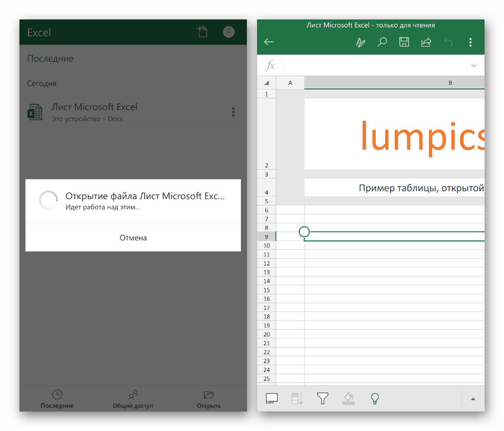The image size is (504, 431).
Task: Click the fx formula input field
Action: [373, 66]
